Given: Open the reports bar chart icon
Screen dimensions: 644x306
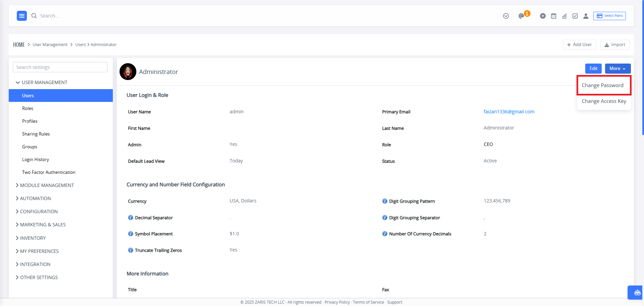Looking at the screenshot, I should (x=564, y=16).
